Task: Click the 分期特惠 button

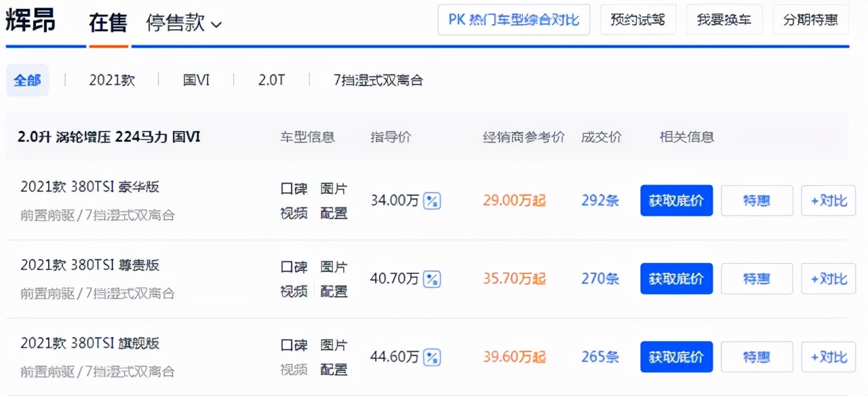Action: pyautogui.click(x=810, y=19)
